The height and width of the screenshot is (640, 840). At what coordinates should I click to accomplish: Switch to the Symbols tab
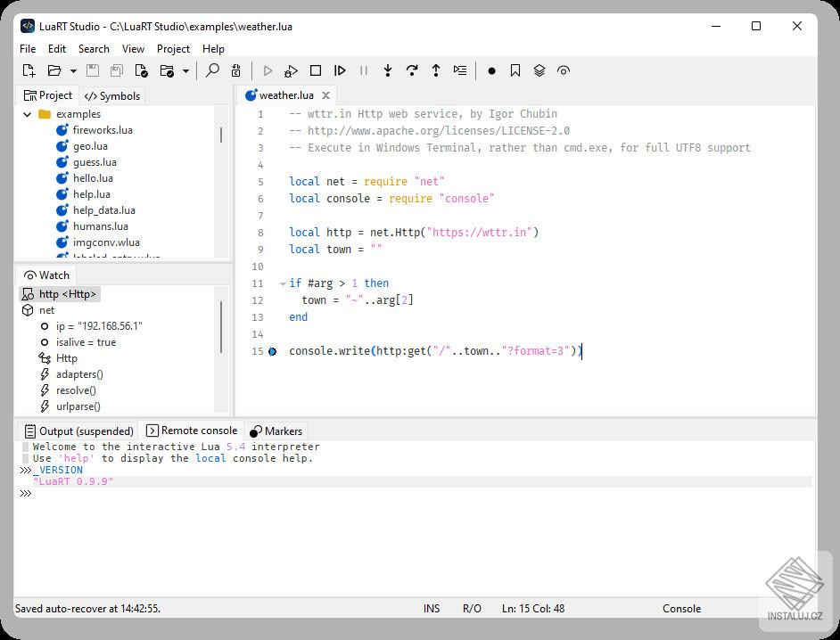pos(112,96)
